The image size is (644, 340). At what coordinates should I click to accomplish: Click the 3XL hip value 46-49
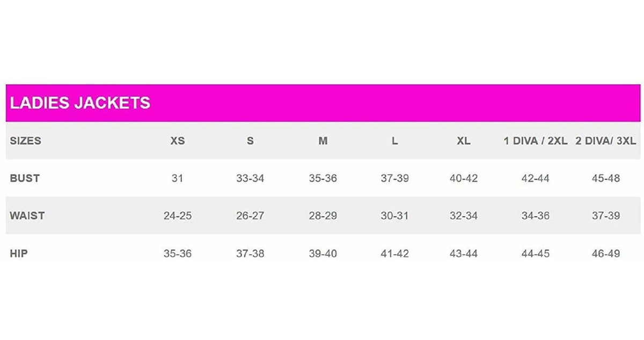(605, 254)
